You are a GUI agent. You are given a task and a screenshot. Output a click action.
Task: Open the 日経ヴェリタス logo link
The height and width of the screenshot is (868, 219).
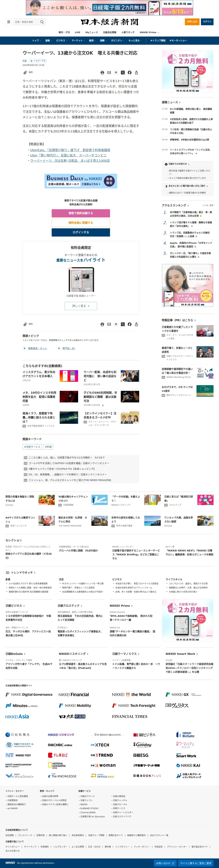177,705
